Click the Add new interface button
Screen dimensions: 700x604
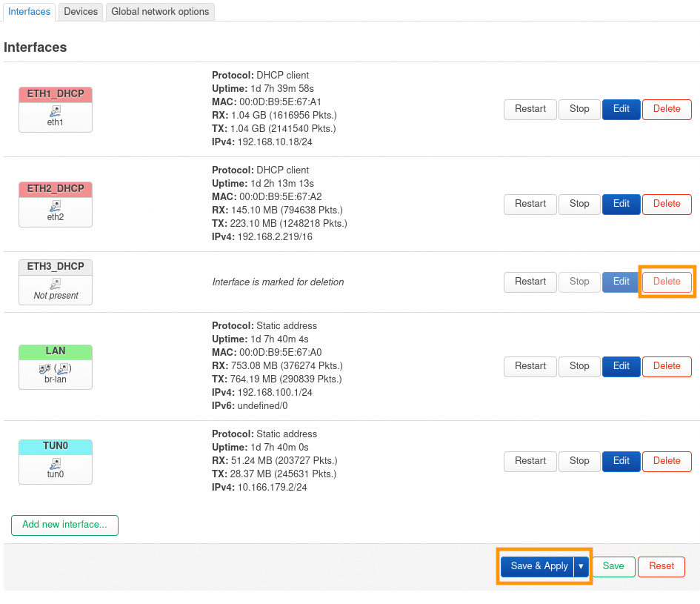point(64,525)
